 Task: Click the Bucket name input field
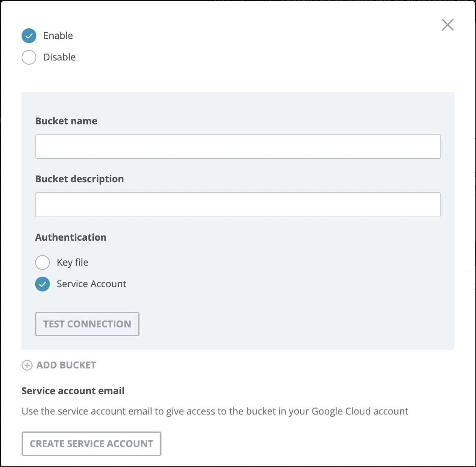click(x=238, y=146)
